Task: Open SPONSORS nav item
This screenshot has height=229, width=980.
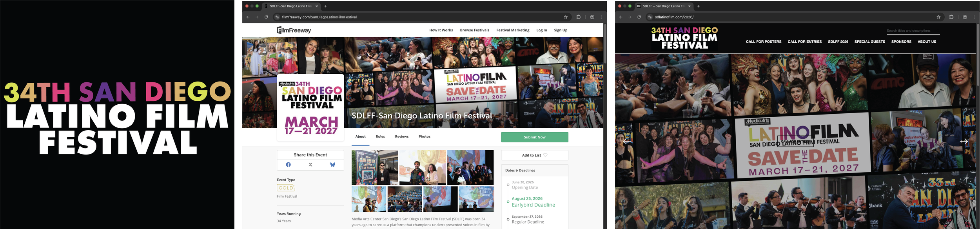Action: (x=901, y=42)
